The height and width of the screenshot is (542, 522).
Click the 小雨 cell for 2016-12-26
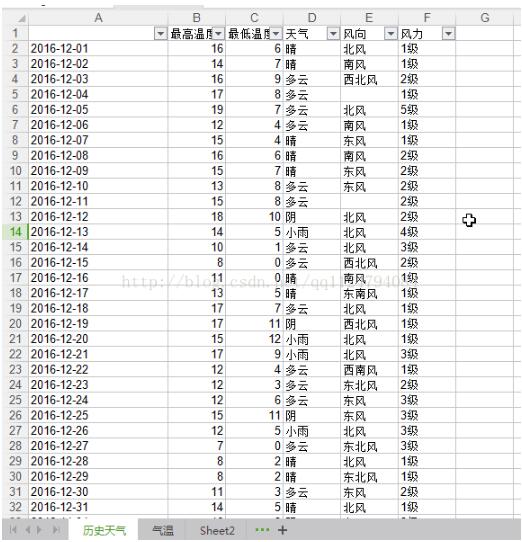click(312, 431)
